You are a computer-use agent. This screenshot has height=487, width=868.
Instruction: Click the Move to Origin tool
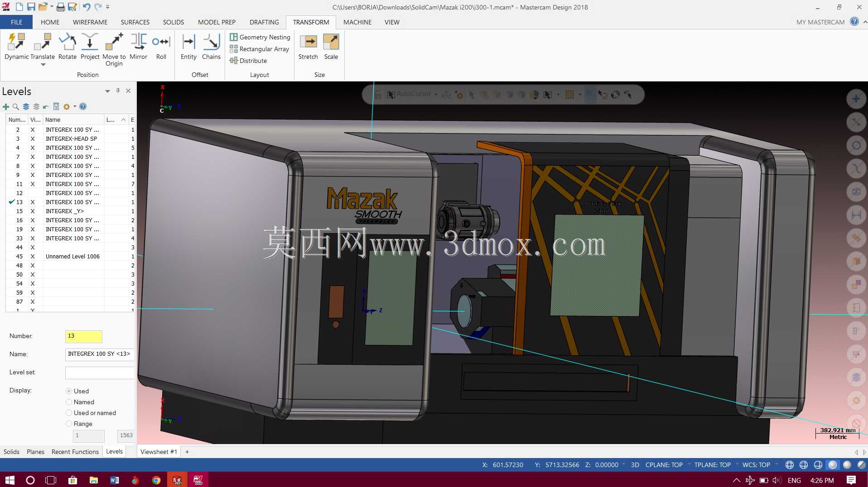pos(114,49)
